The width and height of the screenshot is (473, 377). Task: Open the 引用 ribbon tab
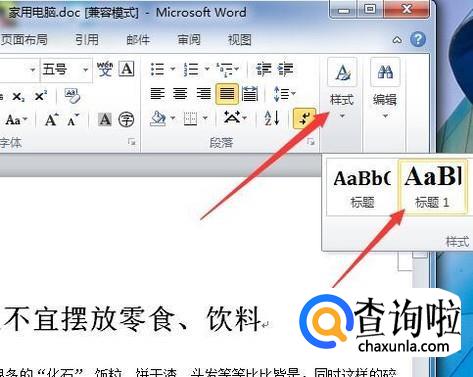[87, 39]
